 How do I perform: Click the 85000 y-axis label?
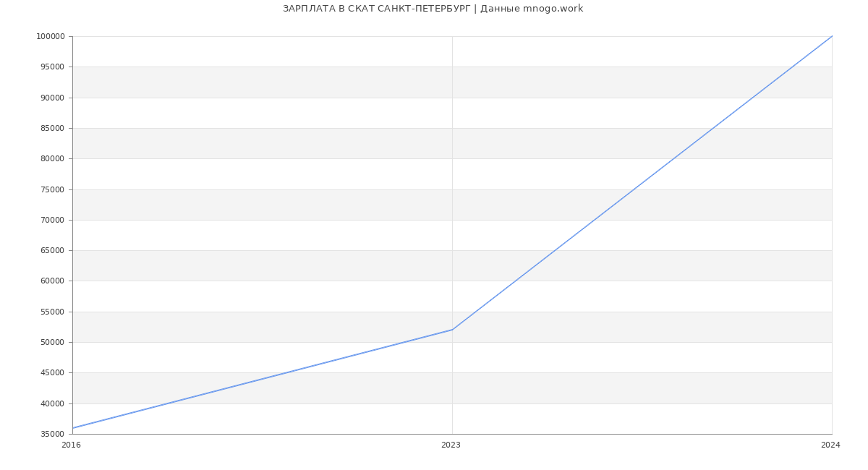pos(52,129)
